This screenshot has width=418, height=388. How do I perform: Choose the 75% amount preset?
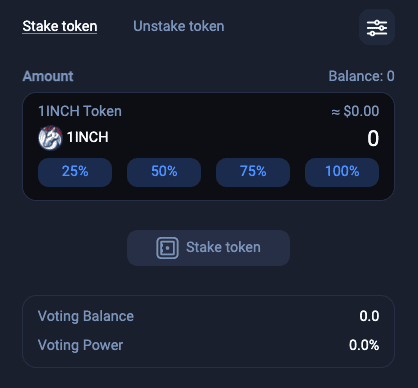(x=253, y=172)
